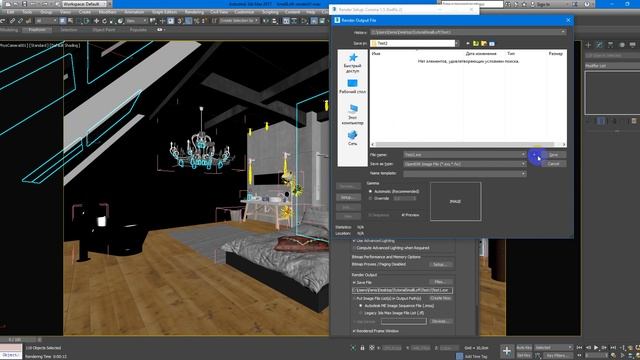Switch to the Create command panel tab
The width and height of the screenshot is (640, 360).
click(x=588, y=44)
